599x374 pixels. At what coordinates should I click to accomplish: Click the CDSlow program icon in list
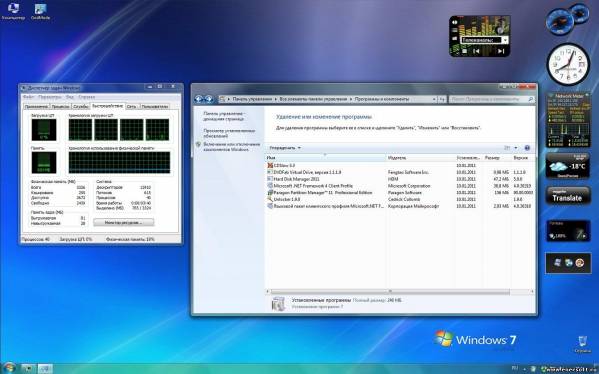click(x=270, y=165)
